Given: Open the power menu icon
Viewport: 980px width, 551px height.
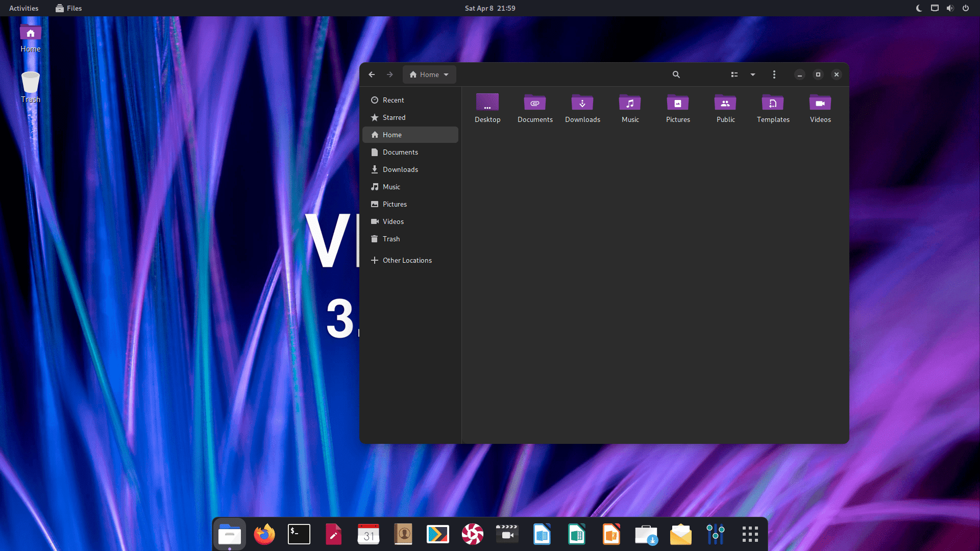Looking at the screenshot, I should tap(966, 8).
